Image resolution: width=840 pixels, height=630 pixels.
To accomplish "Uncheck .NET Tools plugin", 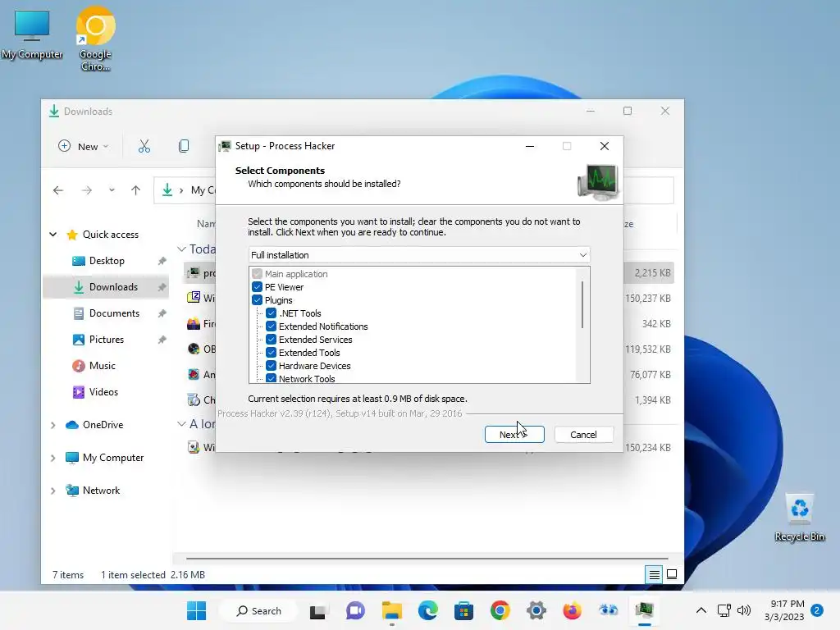I will (x=271, y=313).
